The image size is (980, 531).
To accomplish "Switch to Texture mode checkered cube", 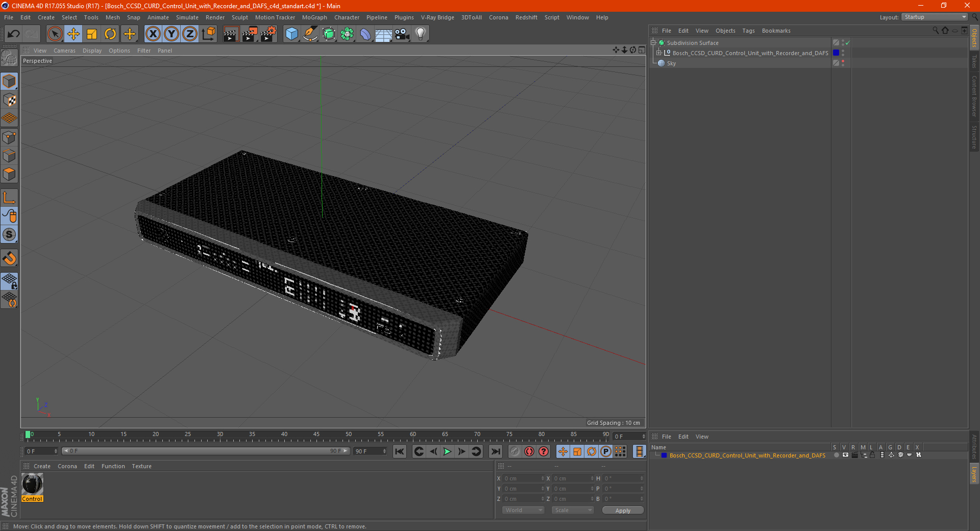I will pos(10,100).
